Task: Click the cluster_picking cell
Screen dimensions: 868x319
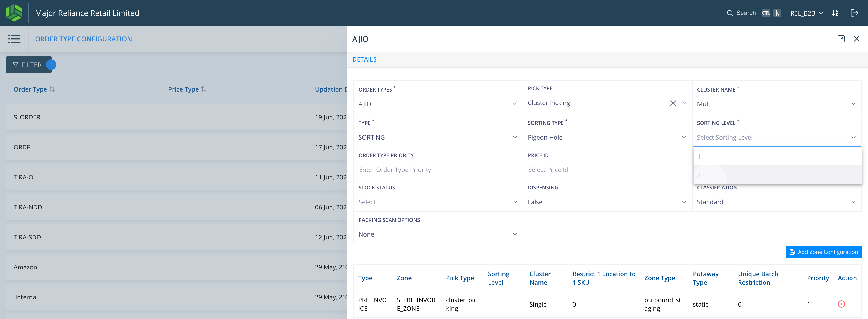Action: click(x=461, y=304)
